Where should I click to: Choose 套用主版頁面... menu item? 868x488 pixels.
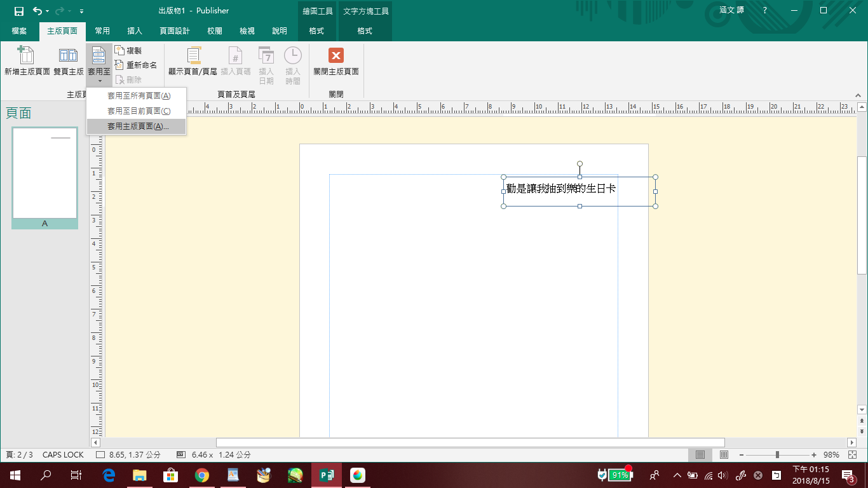[138, 126]
